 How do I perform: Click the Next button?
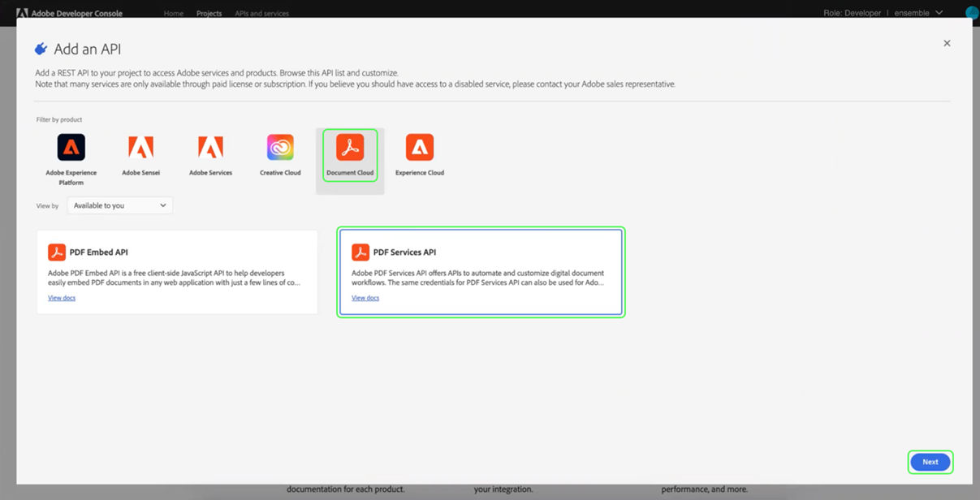coord(930,462)
